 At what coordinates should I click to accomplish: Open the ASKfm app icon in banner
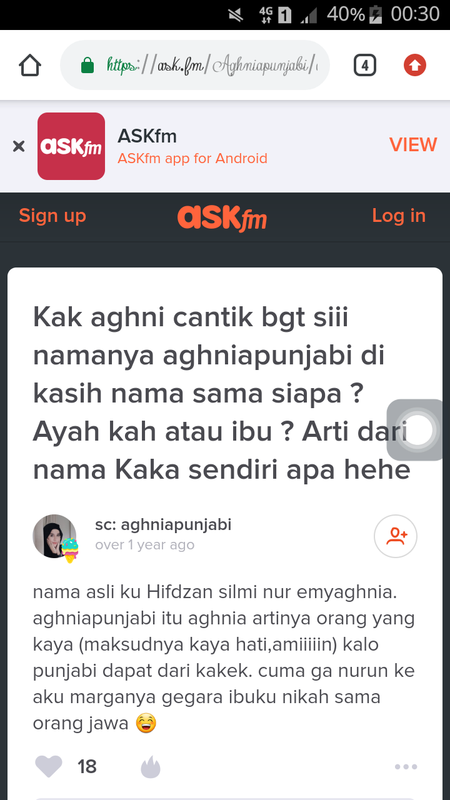pos(71,146)
